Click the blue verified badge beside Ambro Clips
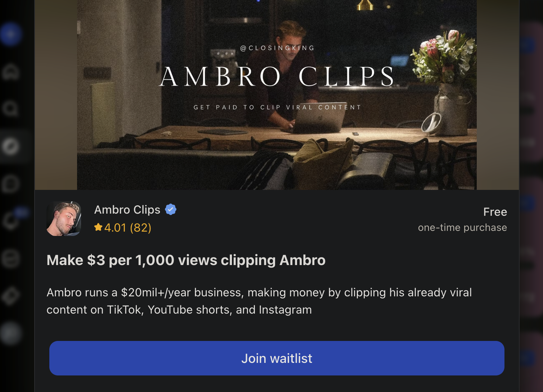Viewport: 543px width, 392px height. [171, 209]
